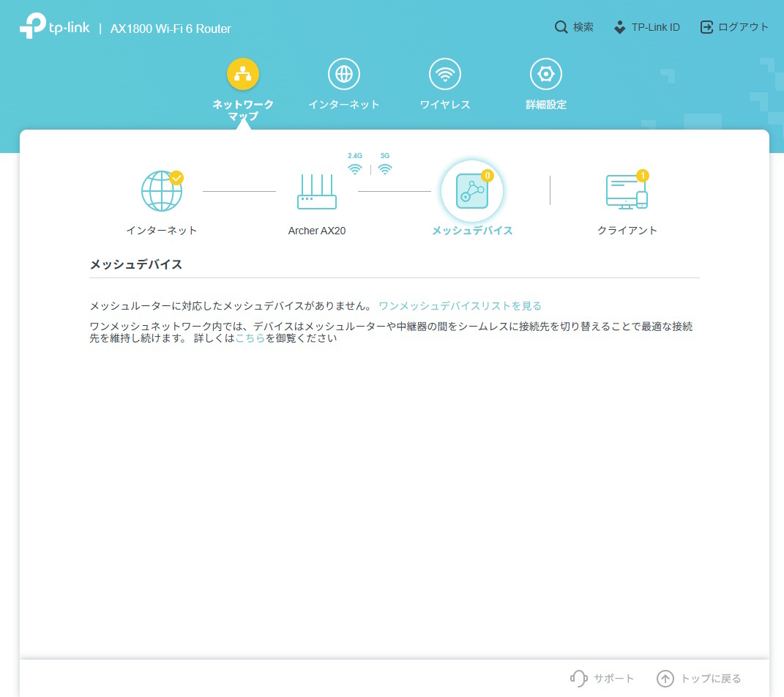Open the 詳細設定 gear icon
784x697 pixels.
point(546,73)
